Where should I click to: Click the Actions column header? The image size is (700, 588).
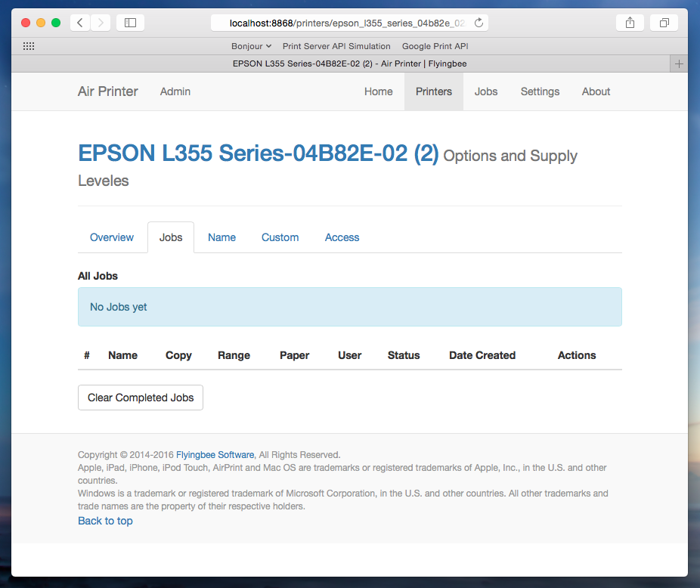577,355
